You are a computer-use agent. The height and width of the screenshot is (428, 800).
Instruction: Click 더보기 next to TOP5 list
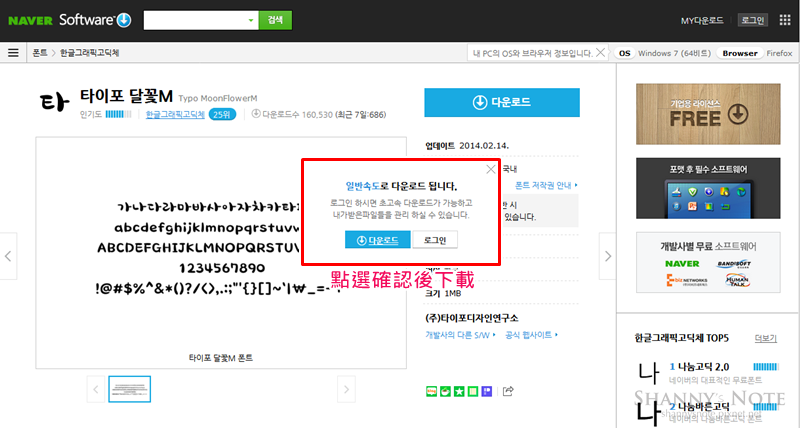coord(765,338)
